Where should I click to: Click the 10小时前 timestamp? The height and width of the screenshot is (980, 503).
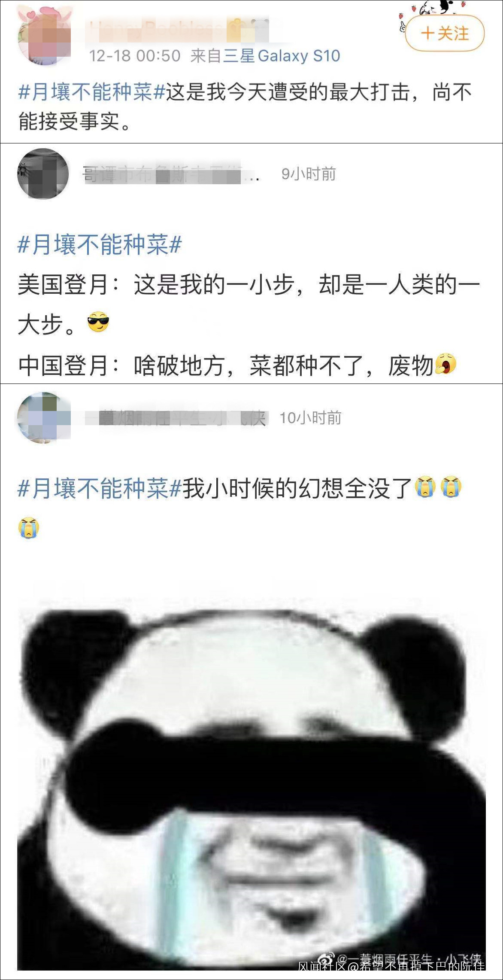point(310,417)
